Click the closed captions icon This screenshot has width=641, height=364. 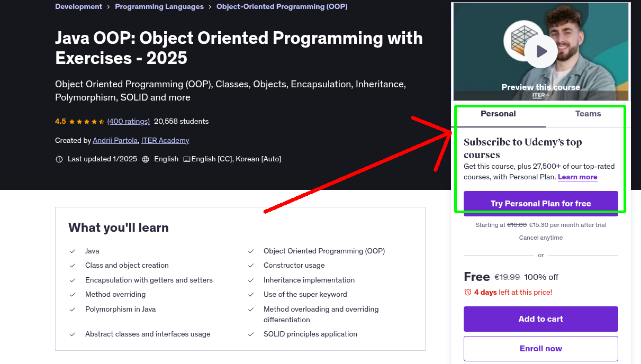[x=186, y=159]
